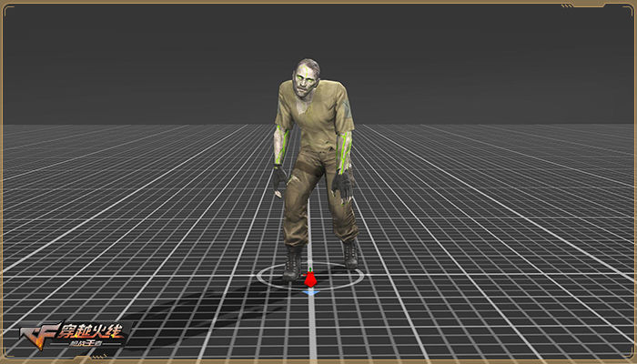Select the zombie character model
This screenshot has width=637, height=364.
tap(316, 170)
